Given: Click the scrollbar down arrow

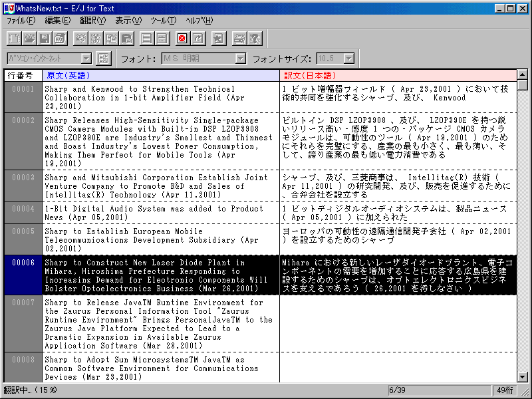Looking at the screenshot, I should tap(523, 377).
